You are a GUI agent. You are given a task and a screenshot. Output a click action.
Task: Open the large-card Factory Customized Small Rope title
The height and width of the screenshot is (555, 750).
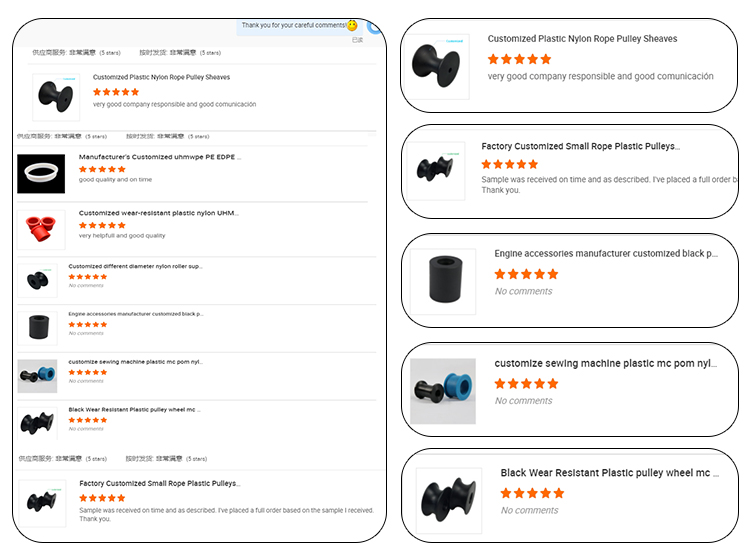(580, 146)
